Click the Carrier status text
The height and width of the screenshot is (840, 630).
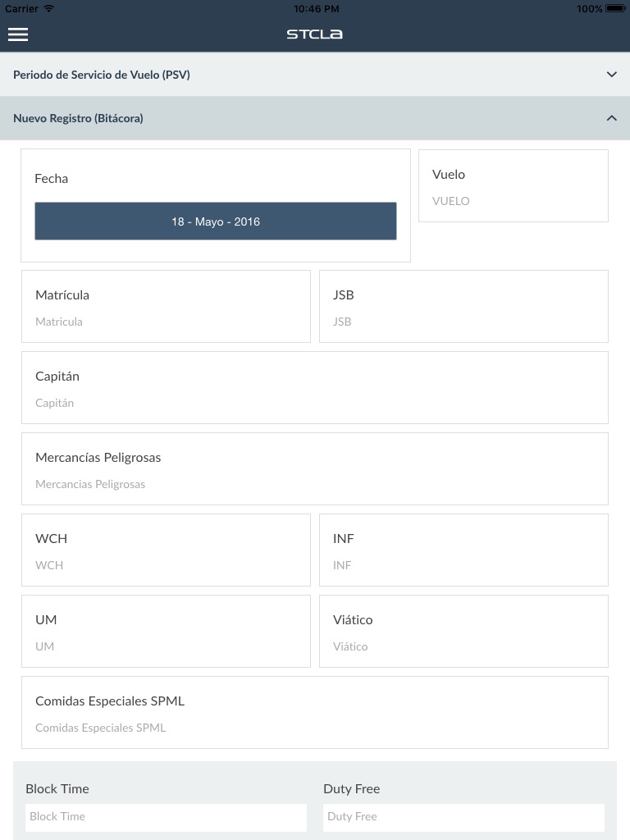[21, 8]
